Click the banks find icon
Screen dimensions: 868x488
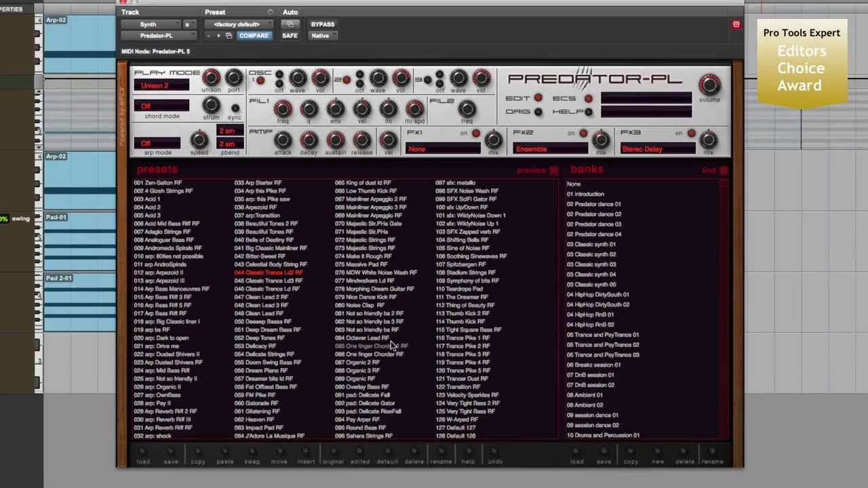click(x=724, y=171)
